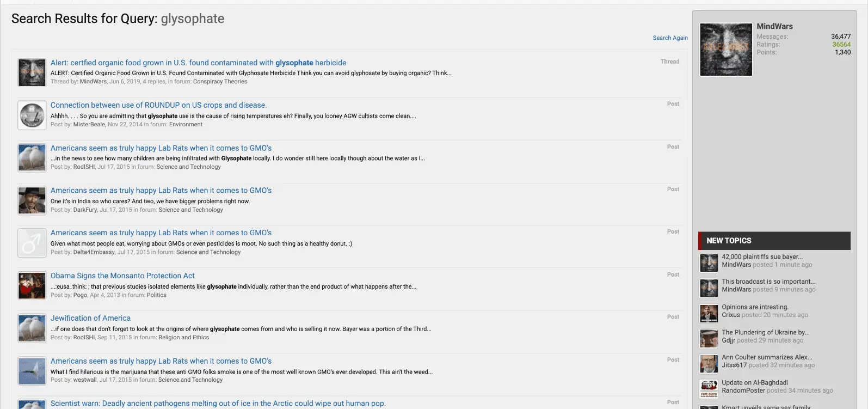Select Delta4Embassy's default male symbol avatar

click(x=32, y=243)
